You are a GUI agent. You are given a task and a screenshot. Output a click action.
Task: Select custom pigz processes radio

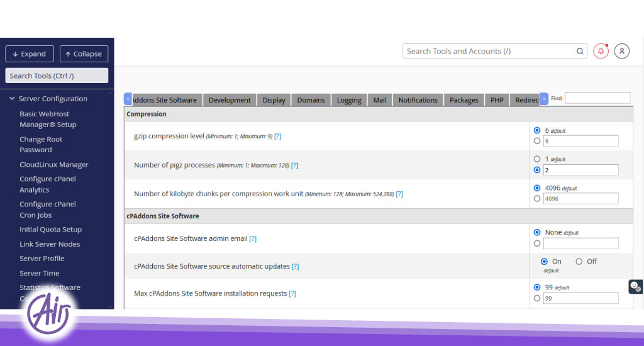(537, 170)
